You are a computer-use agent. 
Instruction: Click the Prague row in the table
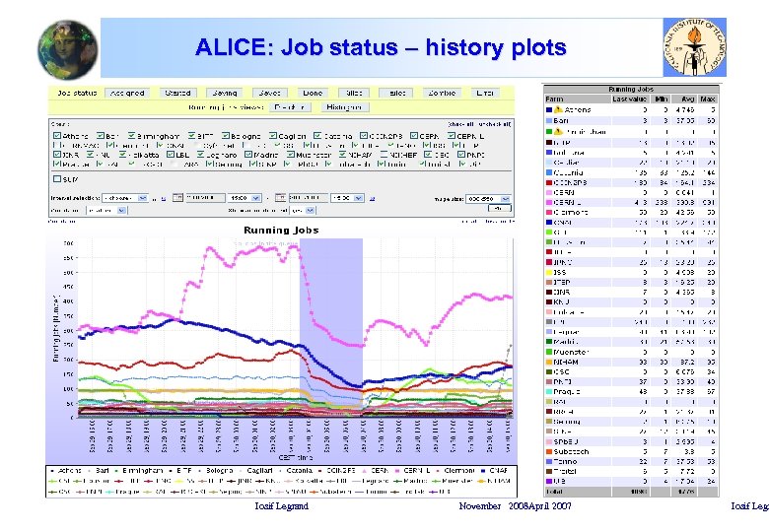(x=631, y=392)
